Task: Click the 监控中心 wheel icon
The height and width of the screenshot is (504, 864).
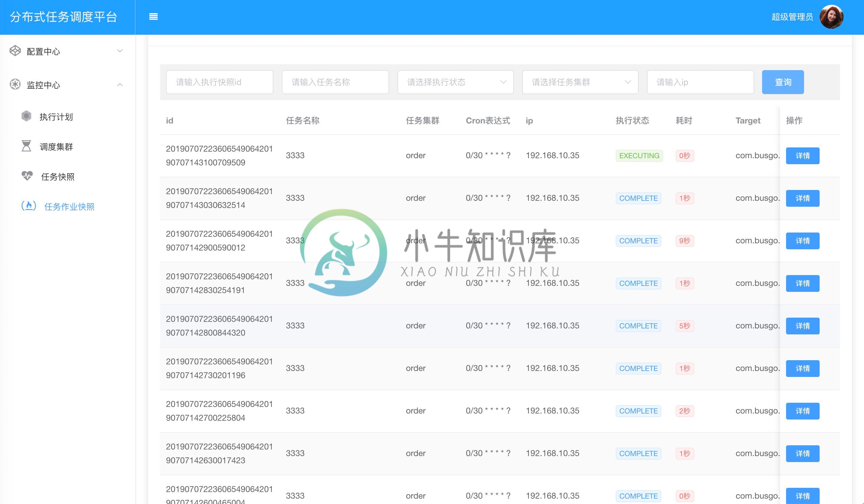Action: tap(15, 84)
